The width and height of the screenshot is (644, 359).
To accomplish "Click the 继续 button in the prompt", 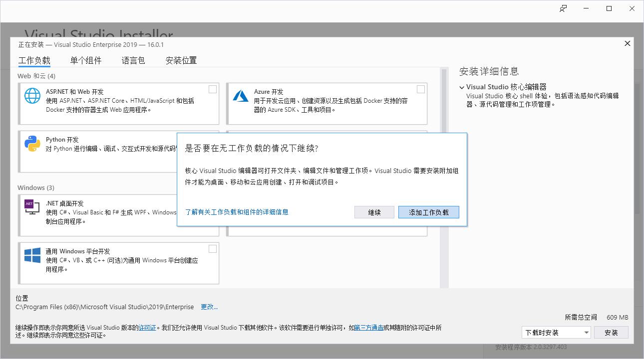I will pos(374,212).
